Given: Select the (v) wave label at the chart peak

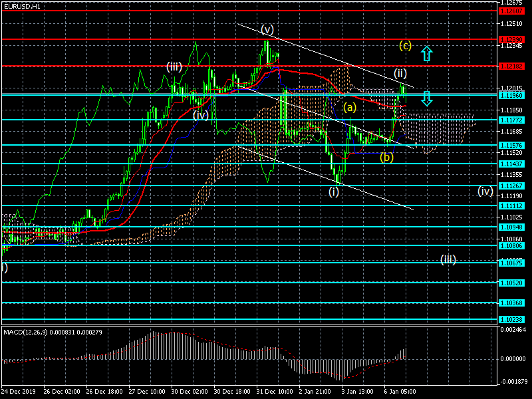Looking at the screenshot, I should (267, 30).
